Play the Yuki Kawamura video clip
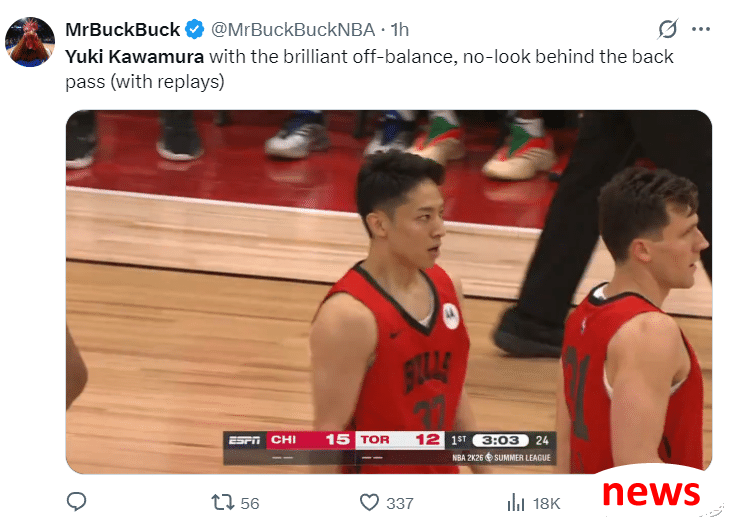The width and height of the screenshot is (733, 528). point(388,292)
